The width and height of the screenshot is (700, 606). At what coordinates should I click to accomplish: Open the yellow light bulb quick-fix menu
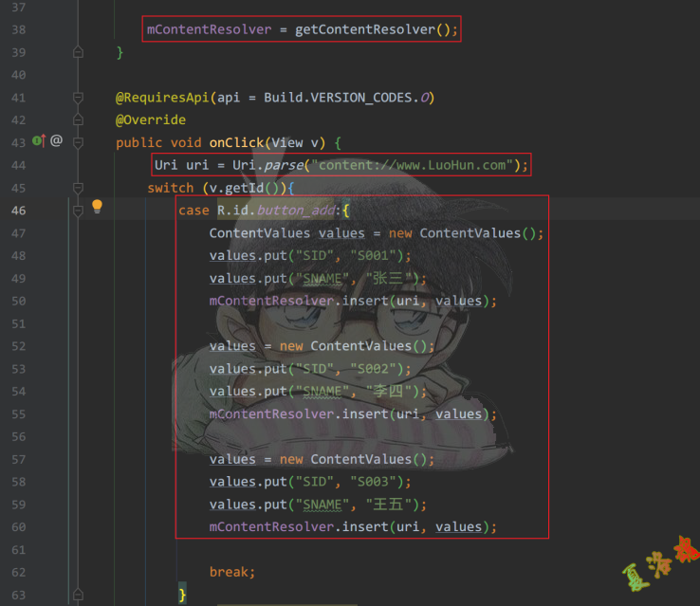pos(96,208)
